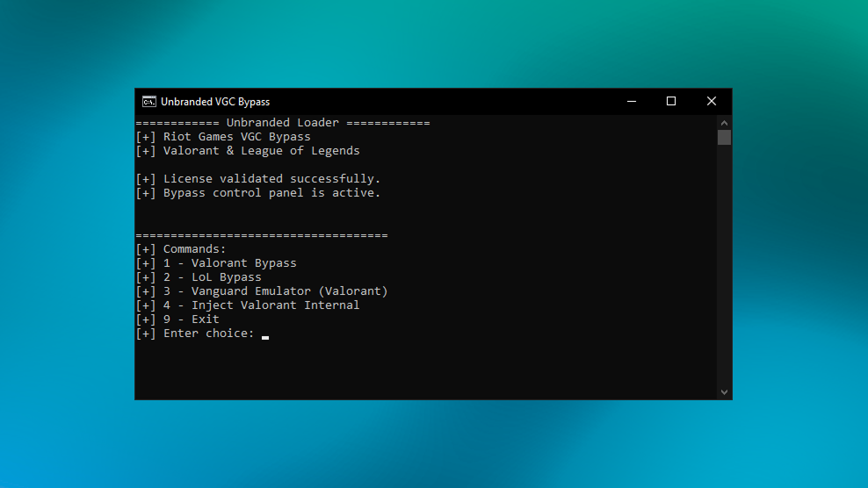Click the 'Unbranded Loader' header text
Viewport: 868px width, 488px height.
(282, 123)
